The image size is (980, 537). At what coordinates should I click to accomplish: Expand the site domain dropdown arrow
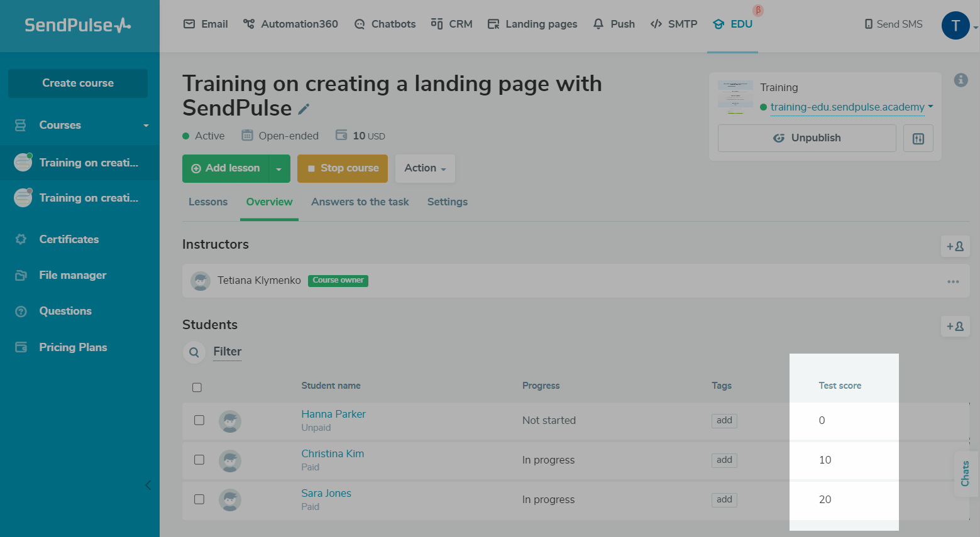(930, 106)
